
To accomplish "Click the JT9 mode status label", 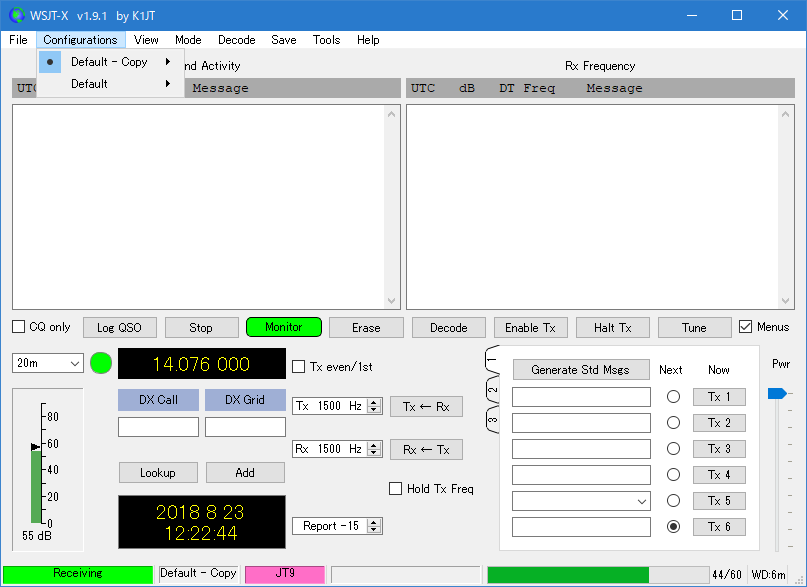I will tap(285, 574).
